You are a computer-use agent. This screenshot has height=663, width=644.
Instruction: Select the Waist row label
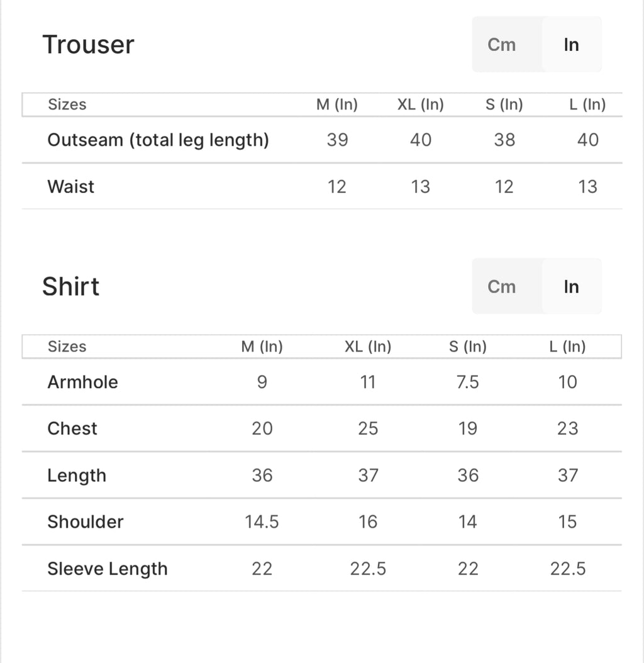point(70,187)
